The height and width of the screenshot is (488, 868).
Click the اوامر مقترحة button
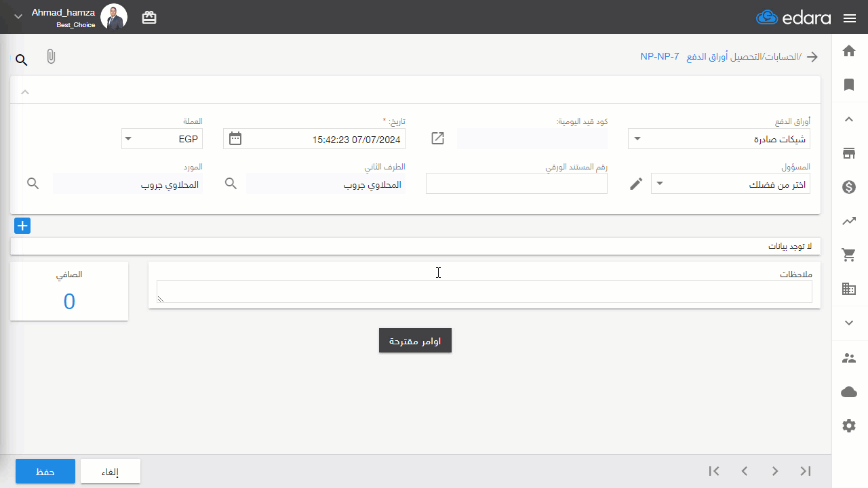pyautogui.click(x=415, y=341)
